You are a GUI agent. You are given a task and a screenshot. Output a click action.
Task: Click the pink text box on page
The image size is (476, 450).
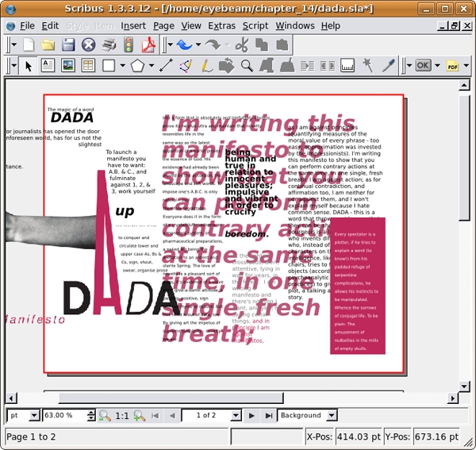pyautogui.click(x=358, y=286)
